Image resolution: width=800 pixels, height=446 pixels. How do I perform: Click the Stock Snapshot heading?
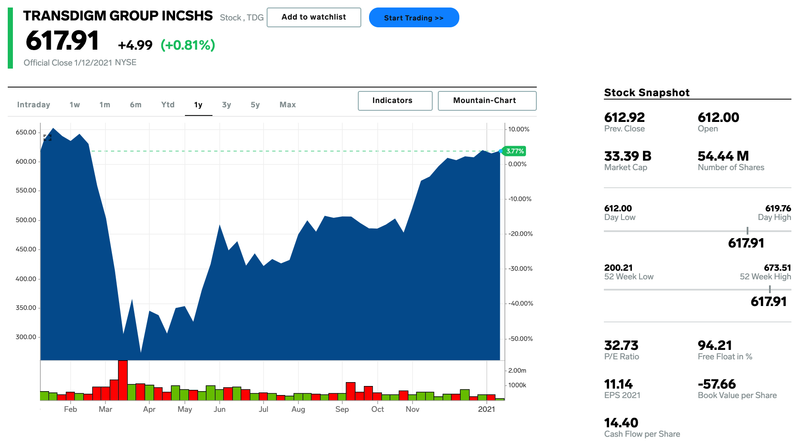tap(647, 92)
